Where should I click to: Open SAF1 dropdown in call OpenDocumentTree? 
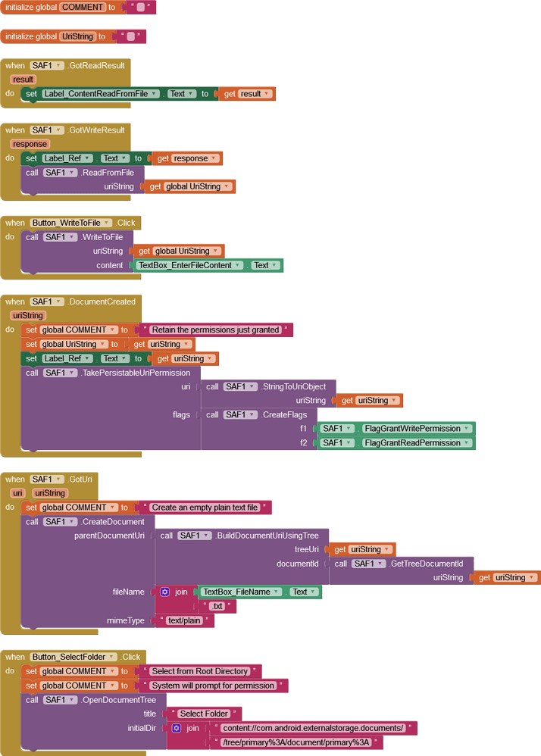tap(61, 700)
